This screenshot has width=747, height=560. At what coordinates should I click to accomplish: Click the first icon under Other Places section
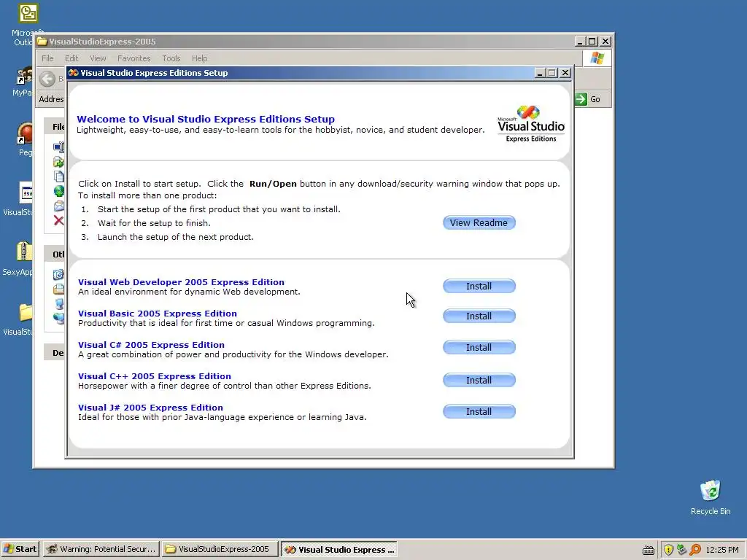coord(58,274)
